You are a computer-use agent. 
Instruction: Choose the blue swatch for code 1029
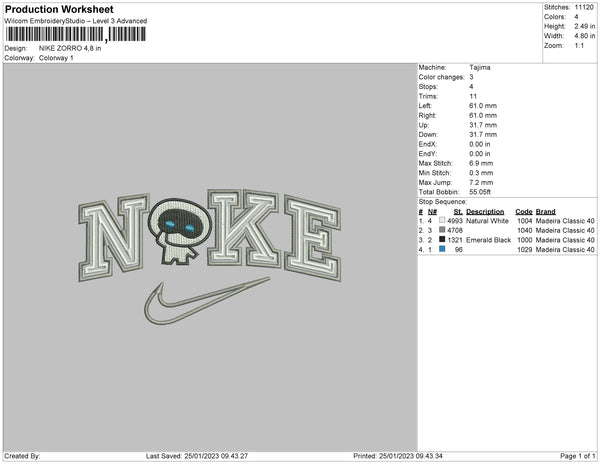tap(442, 249)
